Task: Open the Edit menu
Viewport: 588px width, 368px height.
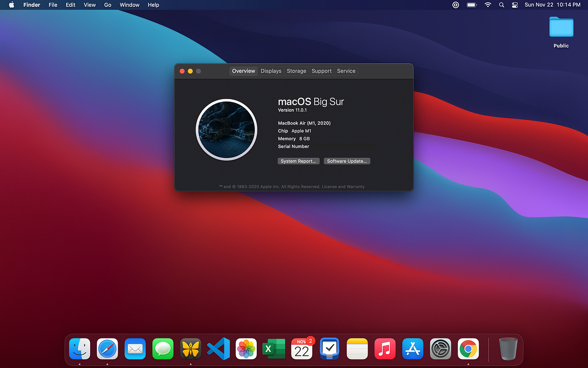Action: pos(71,5)
